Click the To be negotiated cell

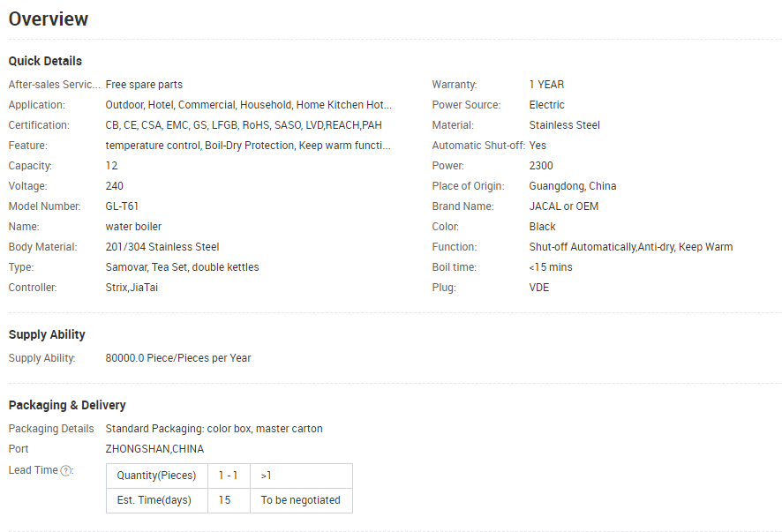click(x=300, y=500)
